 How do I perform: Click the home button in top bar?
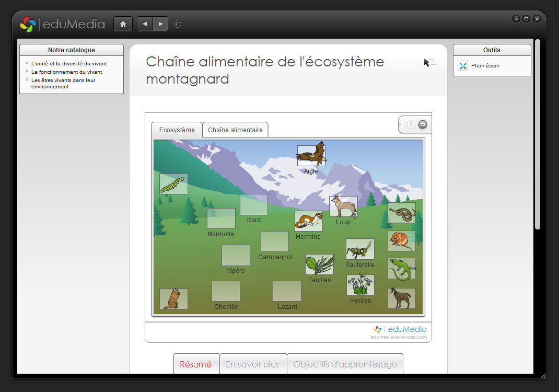tap(123, 24)
